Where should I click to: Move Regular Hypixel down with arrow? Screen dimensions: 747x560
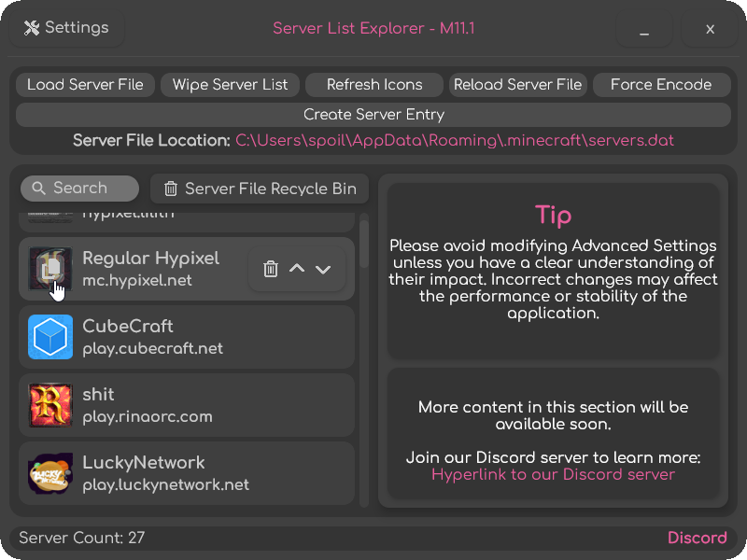(x=323, y=270)
